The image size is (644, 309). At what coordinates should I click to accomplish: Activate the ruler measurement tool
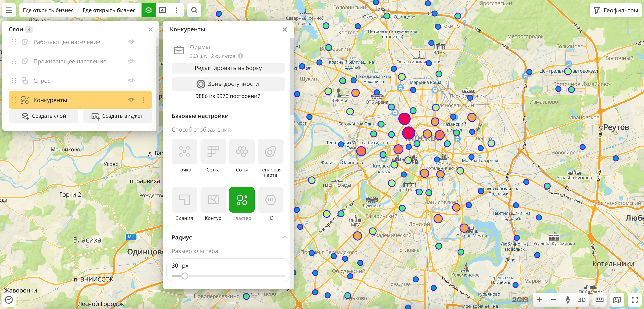599,300
